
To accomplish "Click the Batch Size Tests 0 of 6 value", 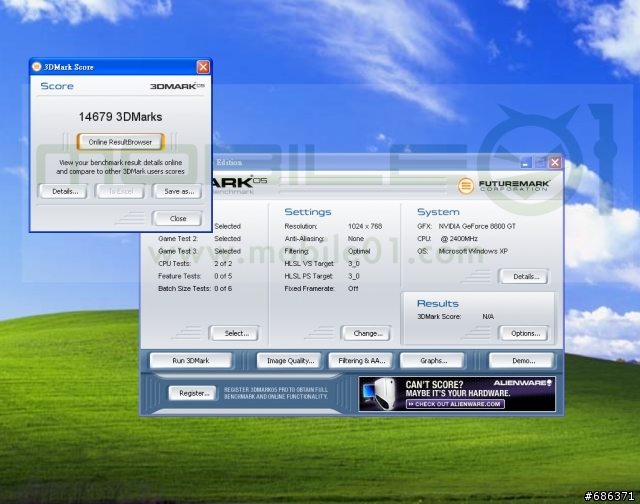I will click(x=223, y=288).
